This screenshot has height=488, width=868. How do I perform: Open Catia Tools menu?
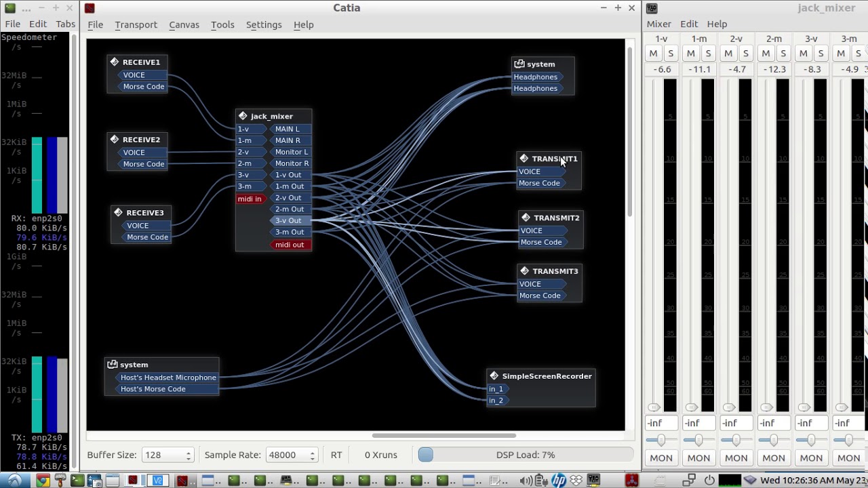tap(222, 24)
